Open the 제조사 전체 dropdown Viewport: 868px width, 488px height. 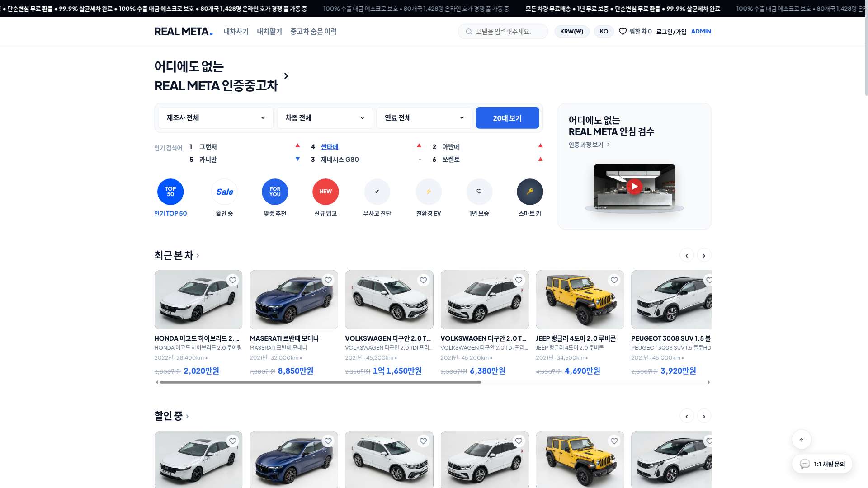[216, 118]
